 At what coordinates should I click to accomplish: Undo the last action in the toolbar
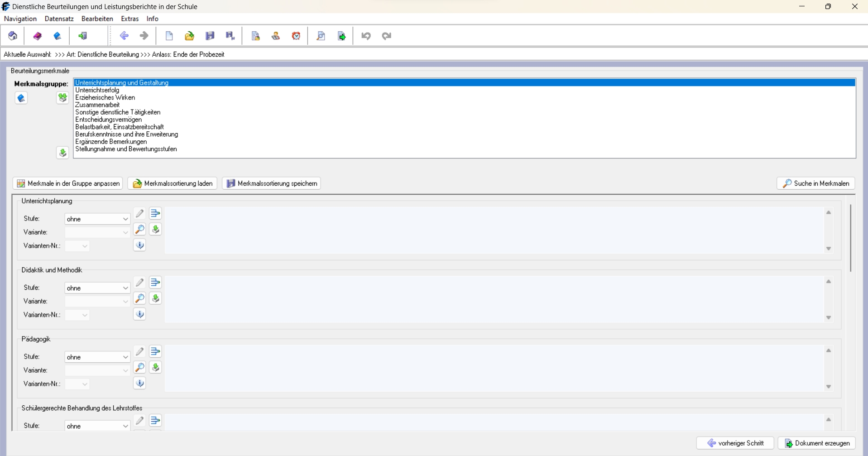(x=366, y=36)
